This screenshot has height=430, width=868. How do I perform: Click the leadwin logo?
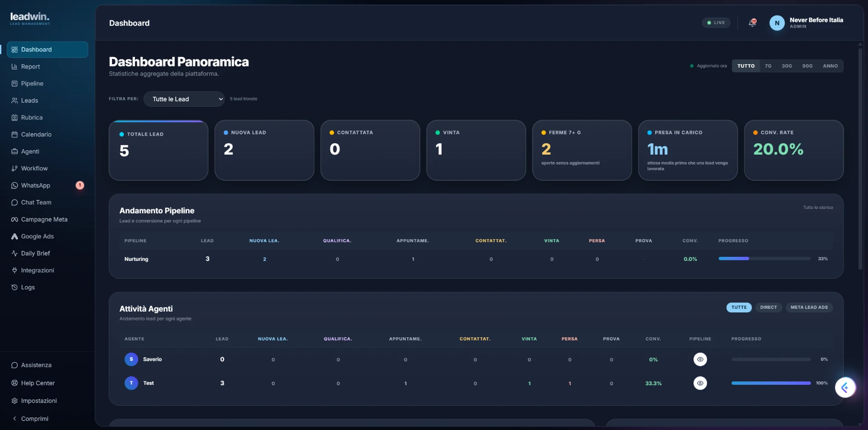[30, 18]
